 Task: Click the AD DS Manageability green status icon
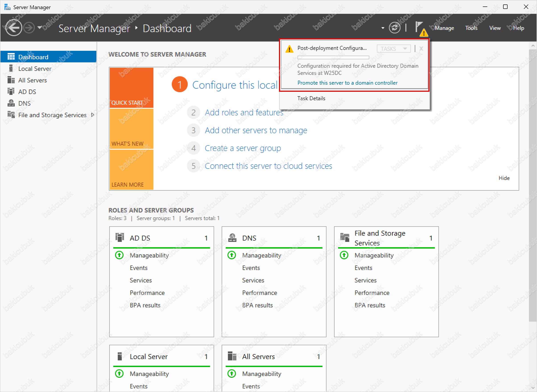click(x=119, y=255)
